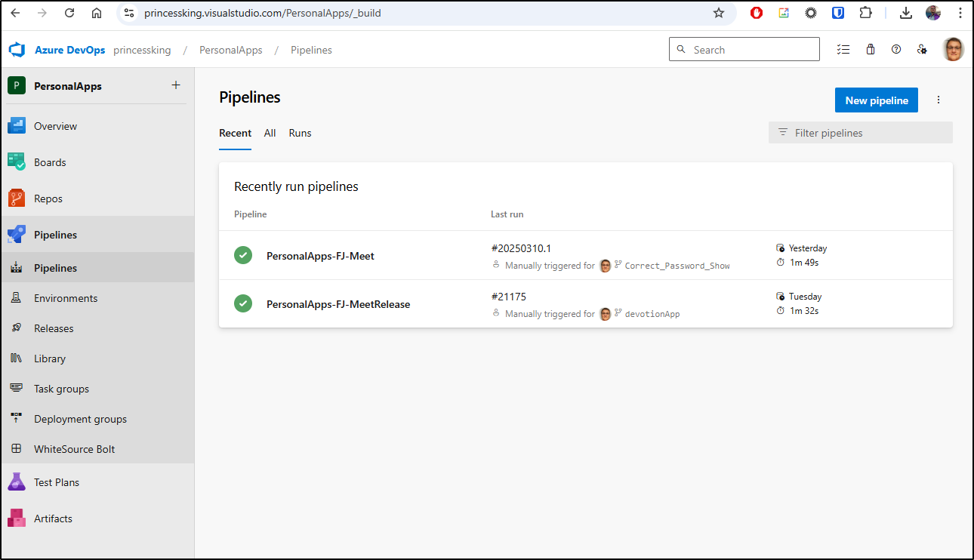Screen dimensions: 974x560
Task: Click user avatar in FJ-Meet run row
Action: (605, 266)
